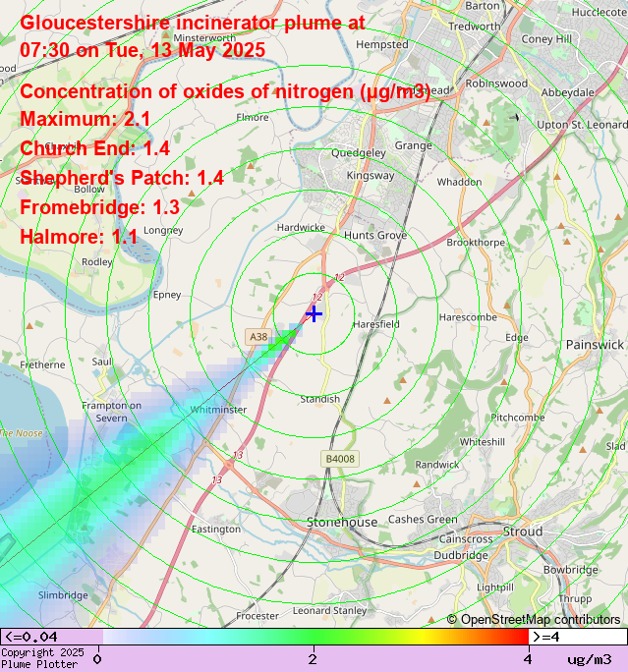
Task: Click the 'Stonehouse' town label
Action: 342,522
